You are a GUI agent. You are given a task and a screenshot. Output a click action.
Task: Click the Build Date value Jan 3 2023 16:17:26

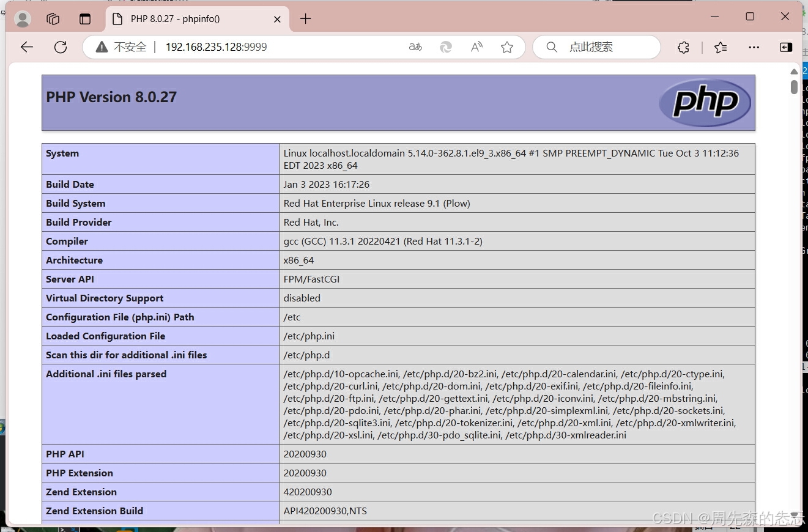click(327, 185)
